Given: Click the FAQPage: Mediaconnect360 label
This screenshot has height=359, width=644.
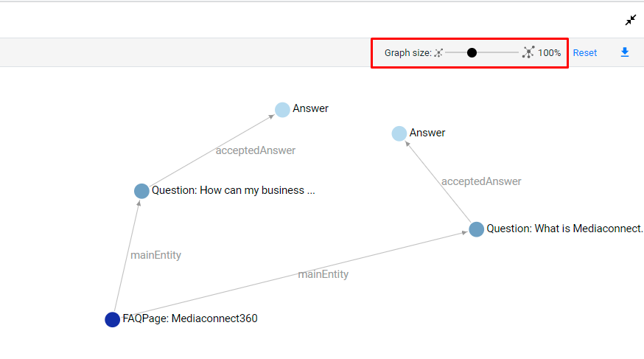Looking at the screenshot, I should pyautogui.click(x=190, y=318).
